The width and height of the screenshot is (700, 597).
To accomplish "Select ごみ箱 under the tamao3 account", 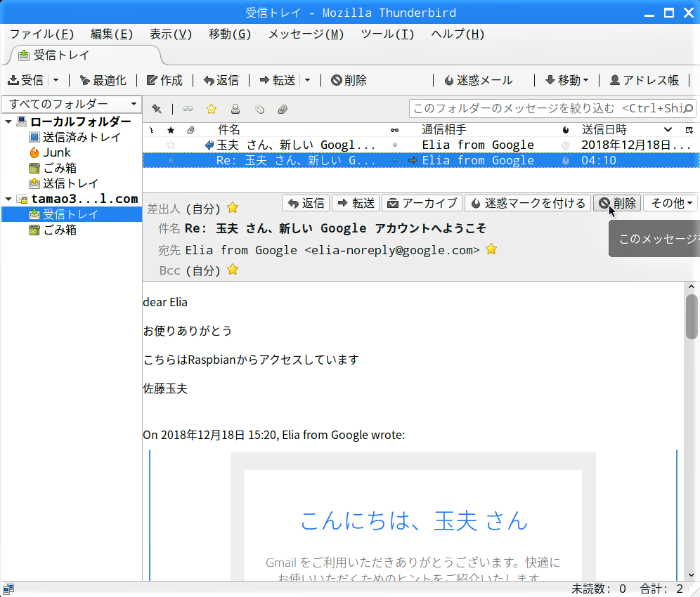I will pyautogui.click(x=53, y=230).
